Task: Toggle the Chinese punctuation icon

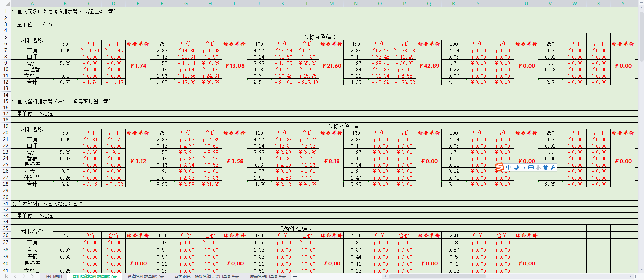Action: 523,167
